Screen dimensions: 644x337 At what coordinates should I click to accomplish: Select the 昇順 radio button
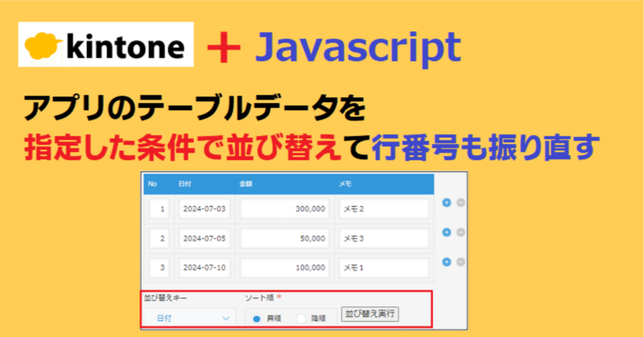tap(256, 318)
